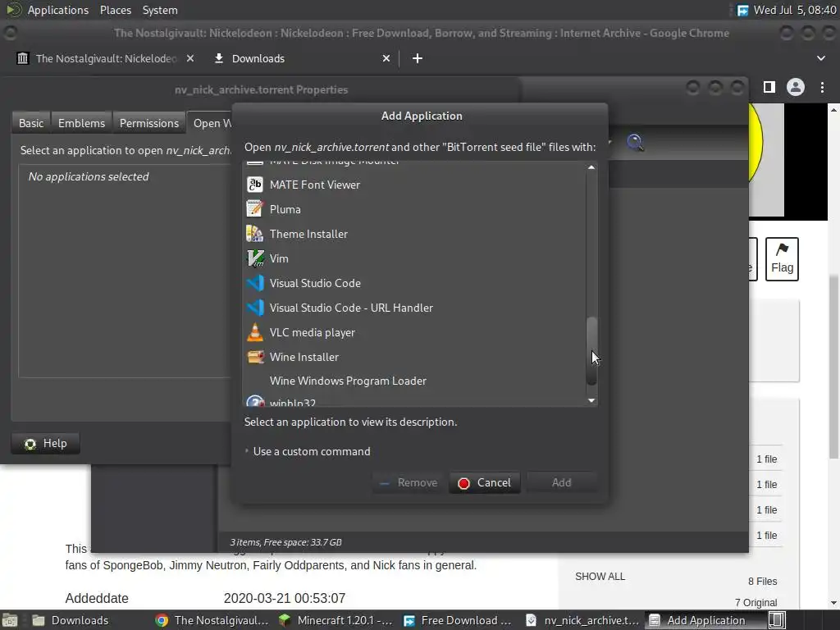This screenshot has height=630, width=840.
Task: Switch to the Permissions tab
Action: (x=149, y=123)
